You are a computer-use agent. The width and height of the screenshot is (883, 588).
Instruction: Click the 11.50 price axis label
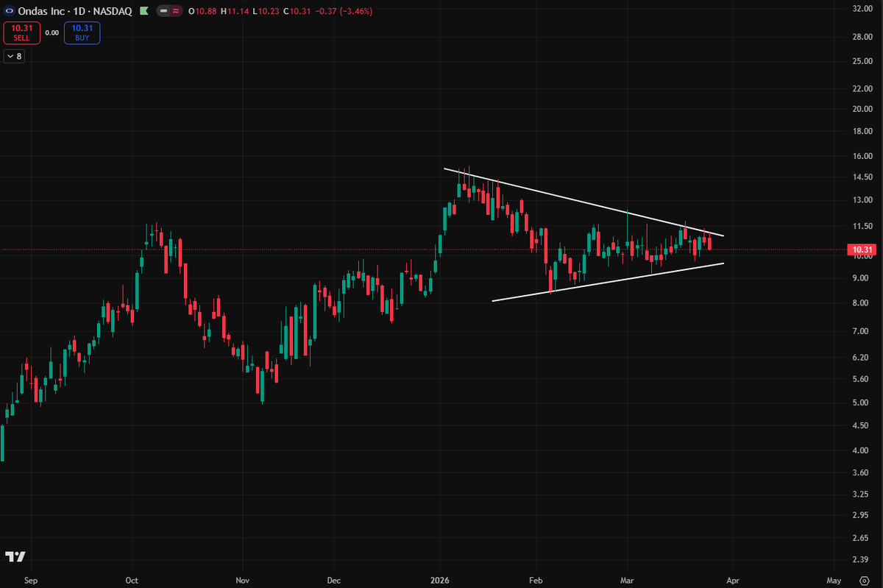pos(862,227)
